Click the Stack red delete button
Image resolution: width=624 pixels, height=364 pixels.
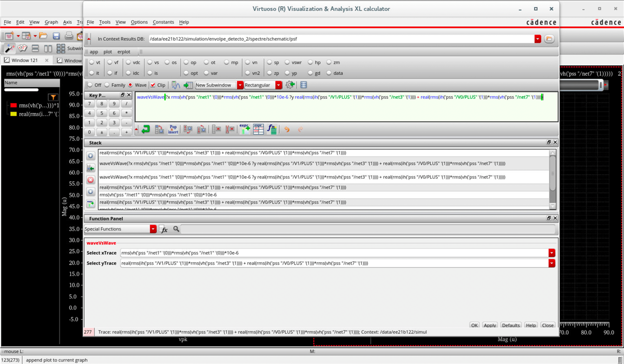[x=91, y=180]
